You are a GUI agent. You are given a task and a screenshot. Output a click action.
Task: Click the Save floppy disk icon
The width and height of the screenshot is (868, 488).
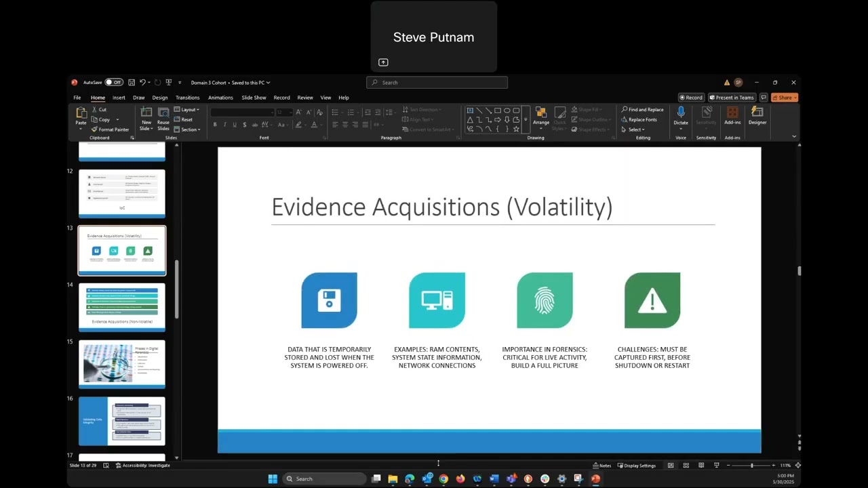tap(132, 83)
